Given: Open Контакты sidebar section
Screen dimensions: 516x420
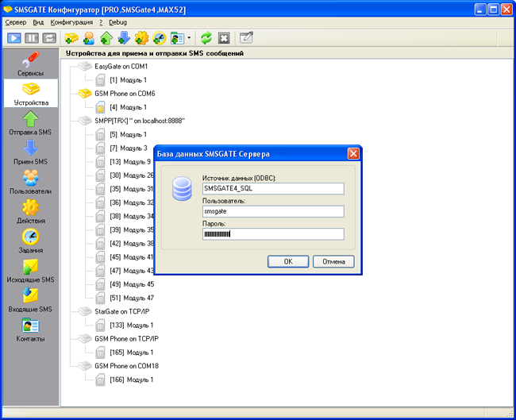Looking at the screenshot, I should click(31, 329).
